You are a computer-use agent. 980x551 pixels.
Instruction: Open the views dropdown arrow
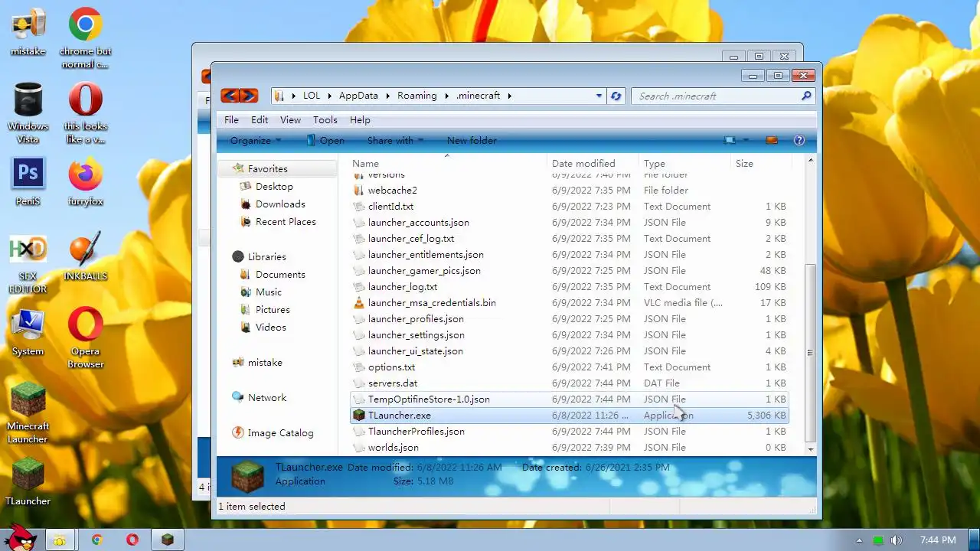746,141
